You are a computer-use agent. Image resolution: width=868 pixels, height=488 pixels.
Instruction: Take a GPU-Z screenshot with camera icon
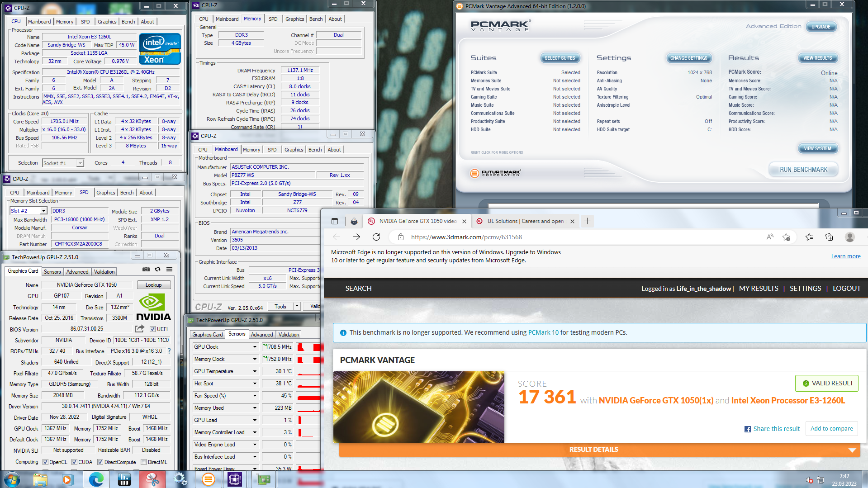coord(146,269)
